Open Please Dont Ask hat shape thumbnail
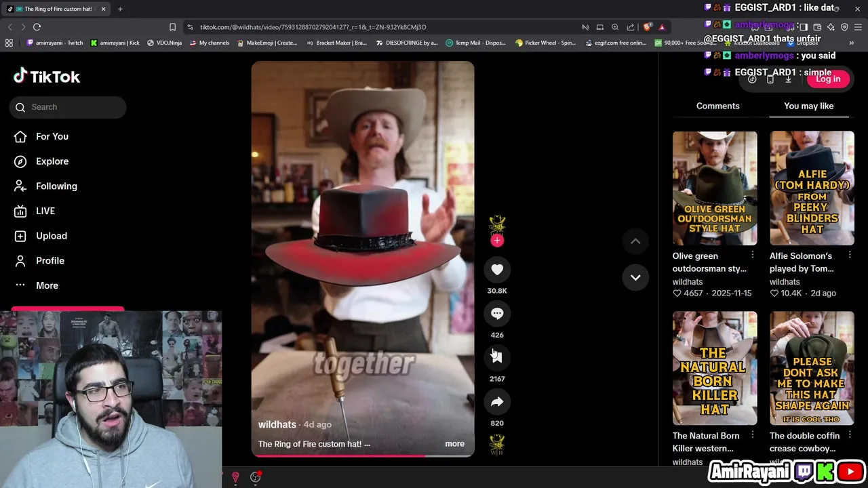Screen dimensions: 868x488 (x=812, y=368)
